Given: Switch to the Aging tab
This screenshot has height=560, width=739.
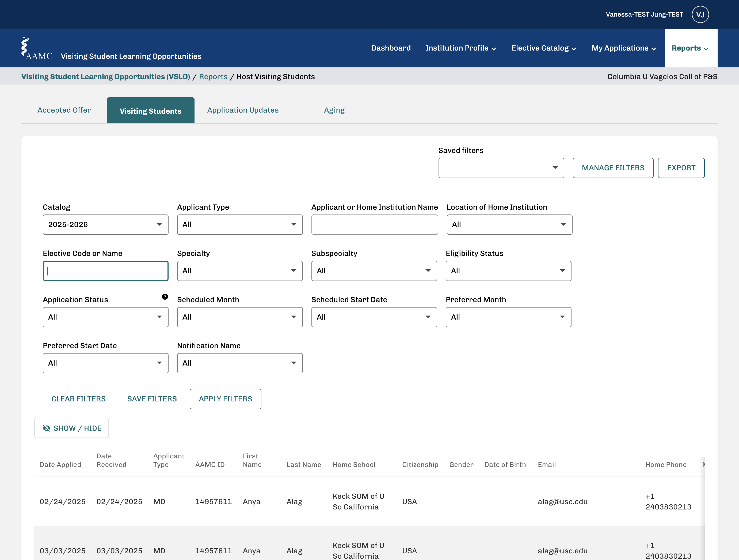Looking at the screenshot, I should (334, 110).
